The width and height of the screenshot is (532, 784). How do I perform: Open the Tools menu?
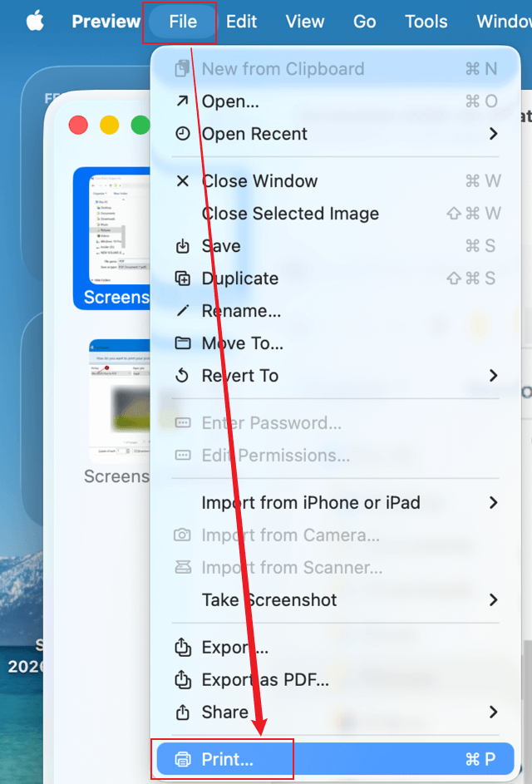(x=426, y=22)
